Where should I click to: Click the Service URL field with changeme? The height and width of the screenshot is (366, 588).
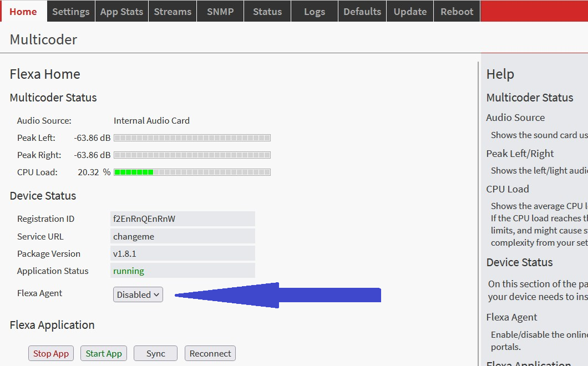click(x=183, y=236)
